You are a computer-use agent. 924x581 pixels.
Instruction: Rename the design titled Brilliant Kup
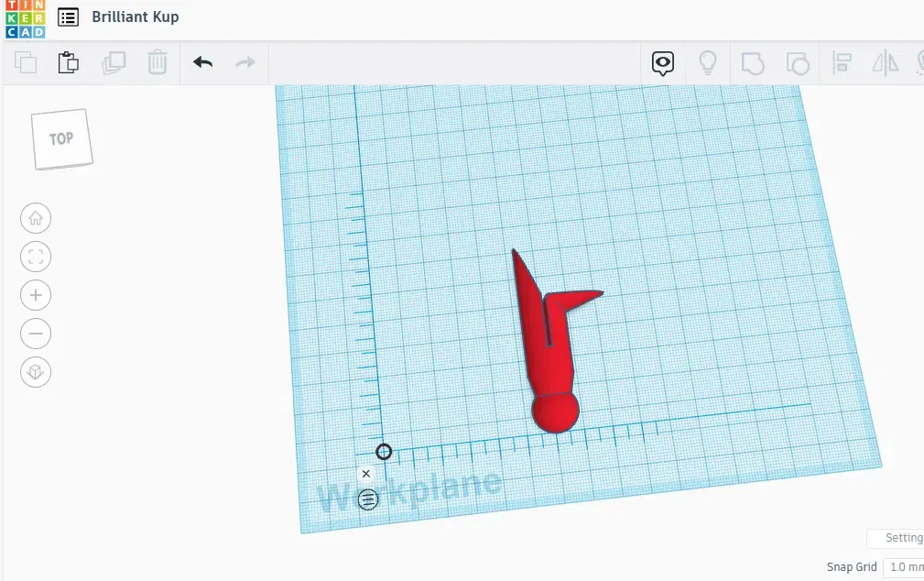click(135, 17)
